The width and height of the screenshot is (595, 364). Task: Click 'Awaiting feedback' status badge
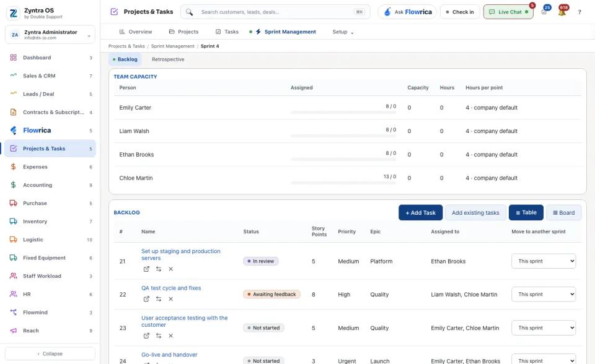point(271,294)
